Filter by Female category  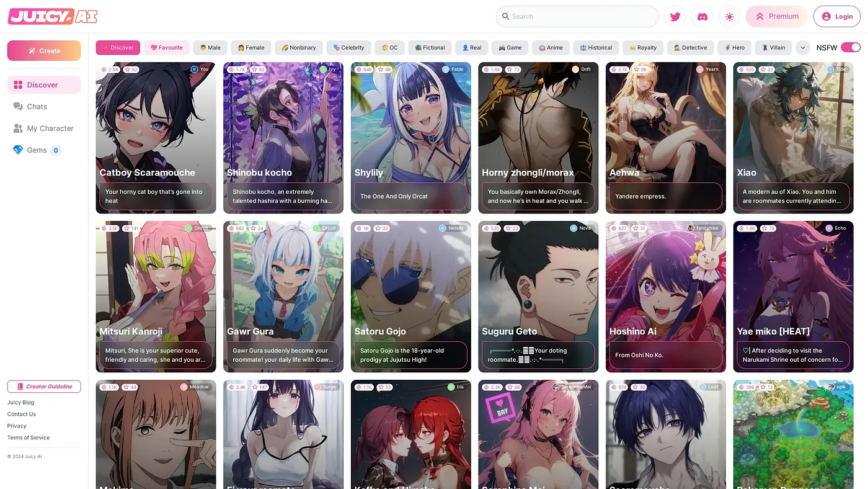pyautogui.click(x=251, y=48)
